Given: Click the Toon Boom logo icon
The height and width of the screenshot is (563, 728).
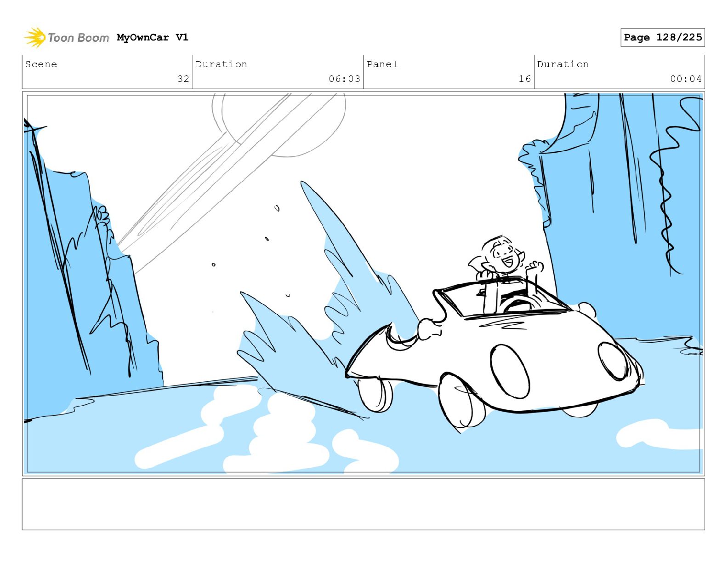Looking at the screenshot, I should (34, 37).
